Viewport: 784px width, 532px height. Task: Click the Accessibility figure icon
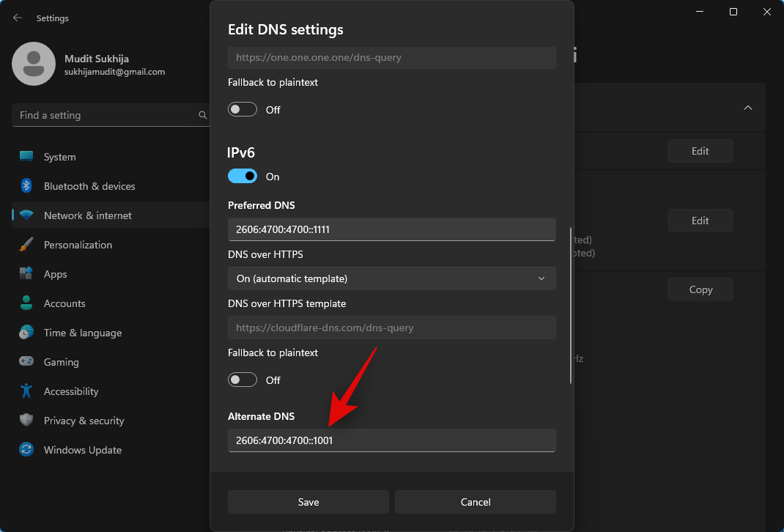coord(26,391)
